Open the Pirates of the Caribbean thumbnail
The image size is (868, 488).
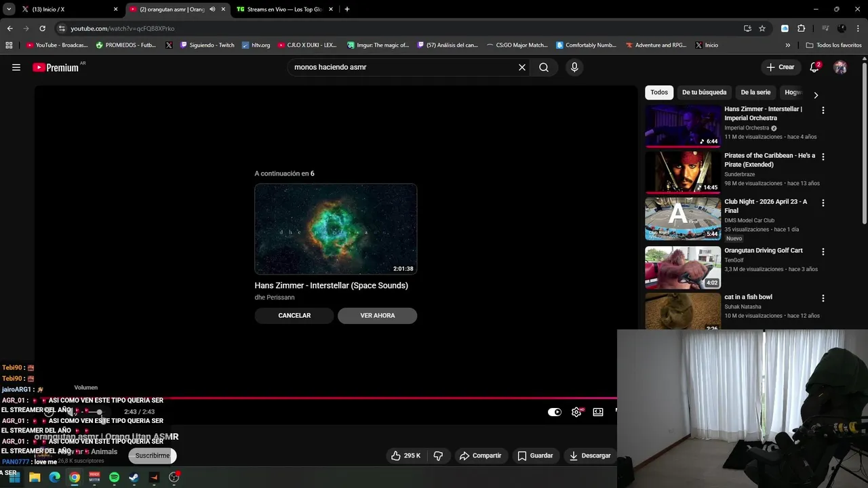click(683, 172)
